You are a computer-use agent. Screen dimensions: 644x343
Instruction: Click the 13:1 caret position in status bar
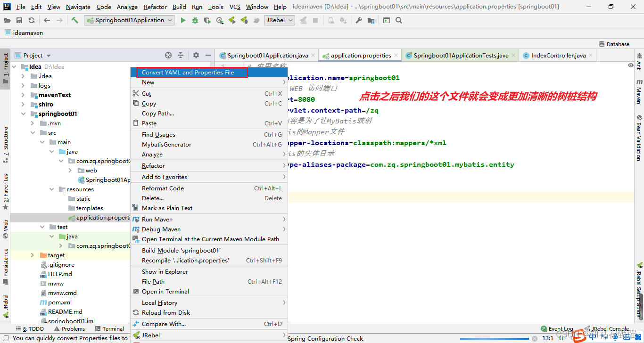tap(547, 338)
